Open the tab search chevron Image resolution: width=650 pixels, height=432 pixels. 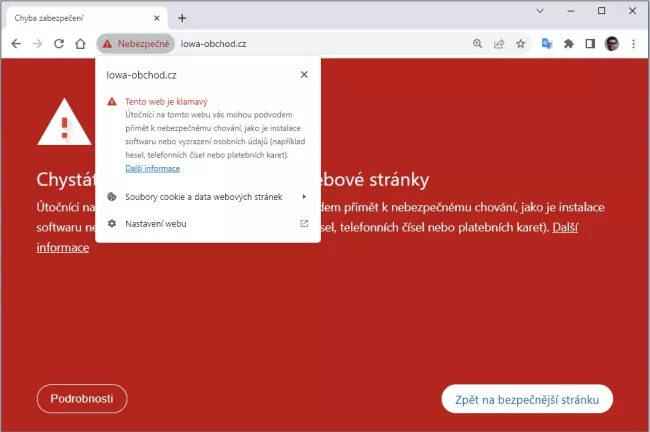540,11
